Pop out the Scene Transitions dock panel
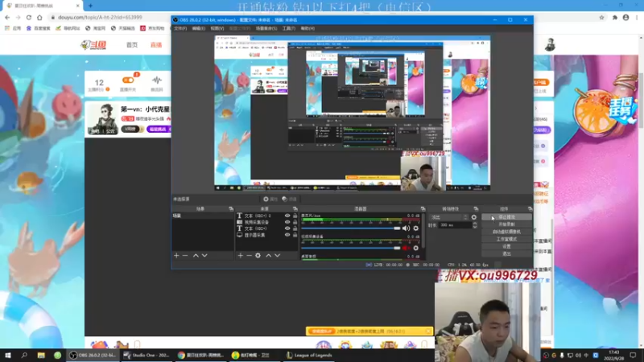 click(476, 209)
